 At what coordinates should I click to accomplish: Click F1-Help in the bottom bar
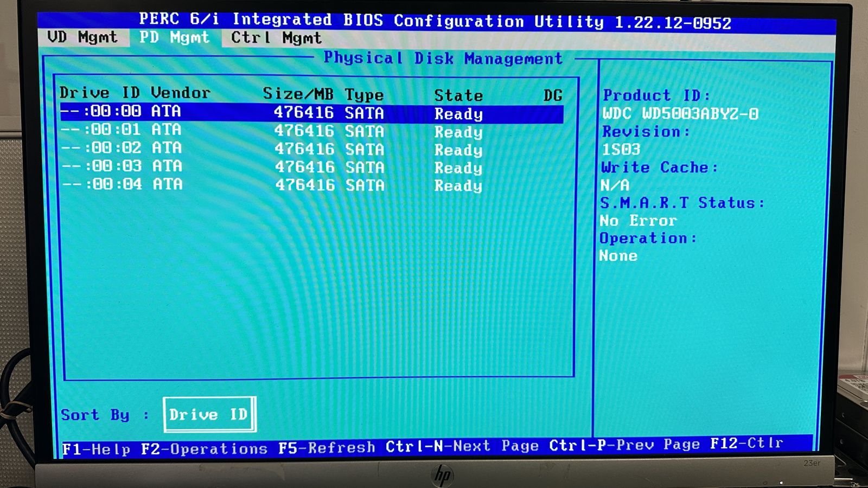pyautogui.click(x=96, y=449)
